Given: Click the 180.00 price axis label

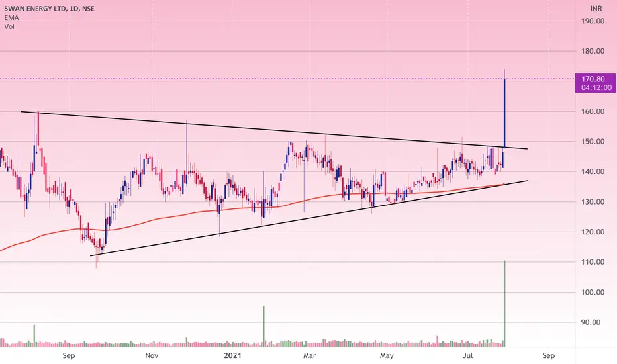Looking at the screenshot, I should 593,51.
